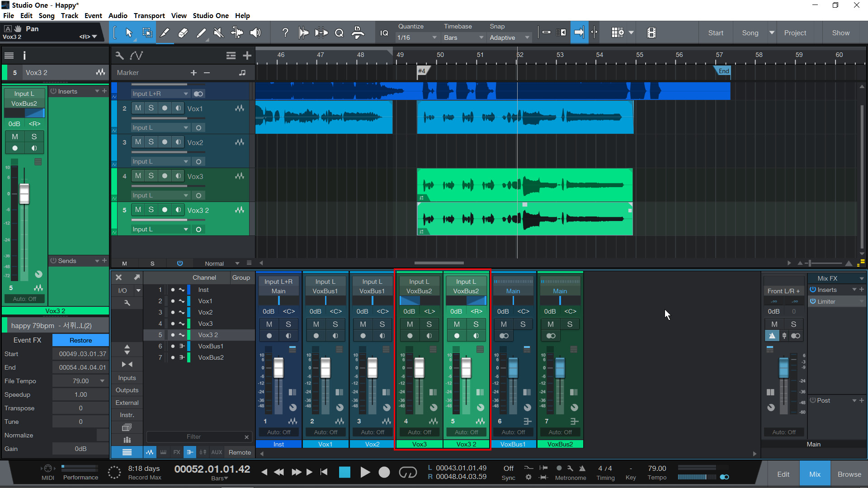Solo the Vox3 track in arrangement
The height and width of the screenshot is (488, 868).
tap(151, 176)
